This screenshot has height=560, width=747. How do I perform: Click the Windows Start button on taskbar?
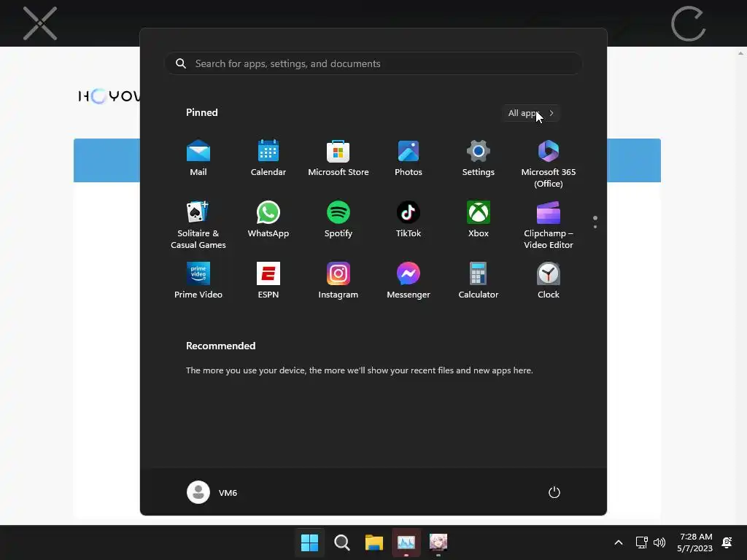coord(309,542)
